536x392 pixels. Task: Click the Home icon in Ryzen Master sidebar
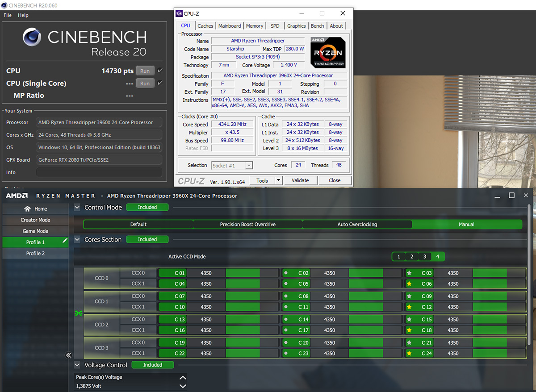pos(28,209)
